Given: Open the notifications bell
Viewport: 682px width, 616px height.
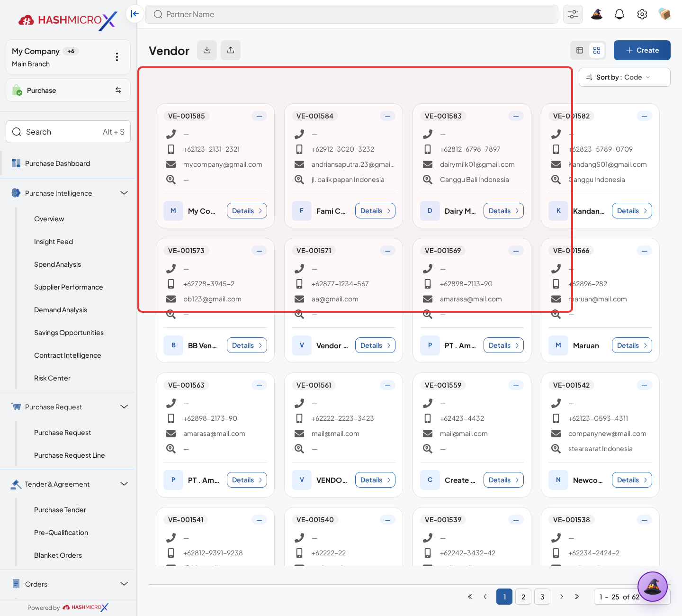Looking at the screenshot, I should tap(619, 14).
